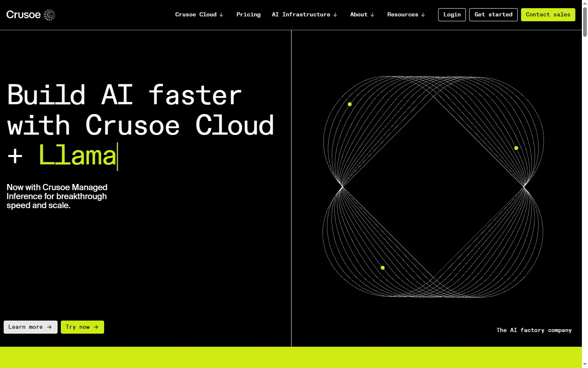Click the arrow icon in Learn more
This screenshot has width=588, height=368.
(x=49, y=327)
